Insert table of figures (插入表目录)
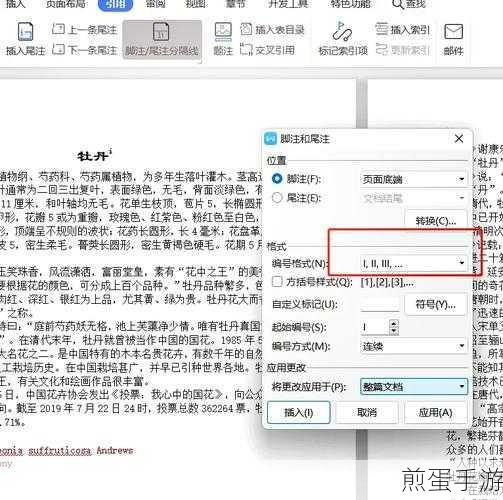Viewport: 503px width, 500px height. click(272, 30)
